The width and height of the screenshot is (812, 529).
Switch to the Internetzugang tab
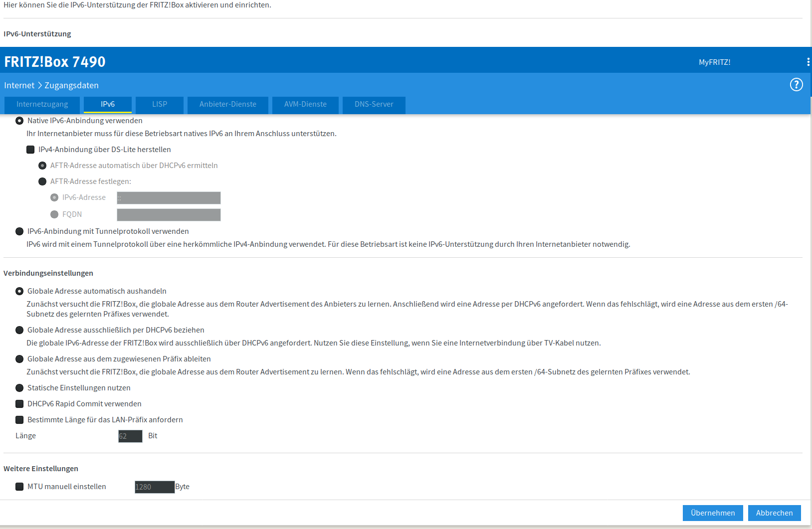tap(42, 105)
